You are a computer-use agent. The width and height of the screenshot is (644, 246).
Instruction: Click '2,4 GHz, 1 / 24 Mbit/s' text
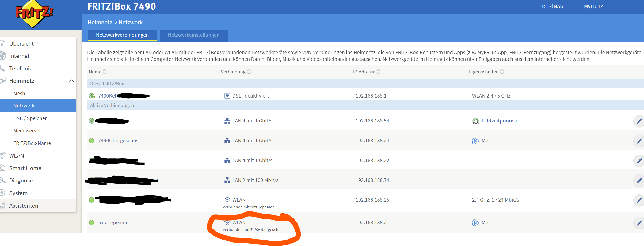495,200
